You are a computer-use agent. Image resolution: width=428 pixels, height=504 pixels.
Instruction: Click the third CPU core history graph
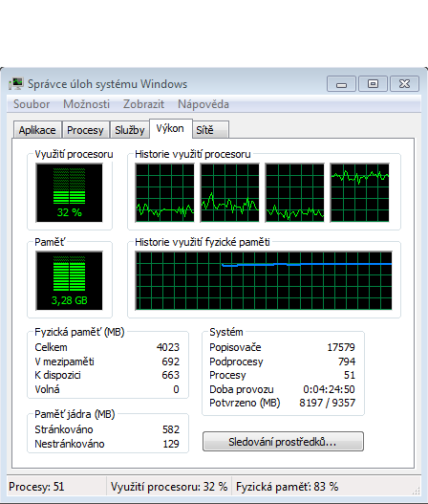click(295, 192)
